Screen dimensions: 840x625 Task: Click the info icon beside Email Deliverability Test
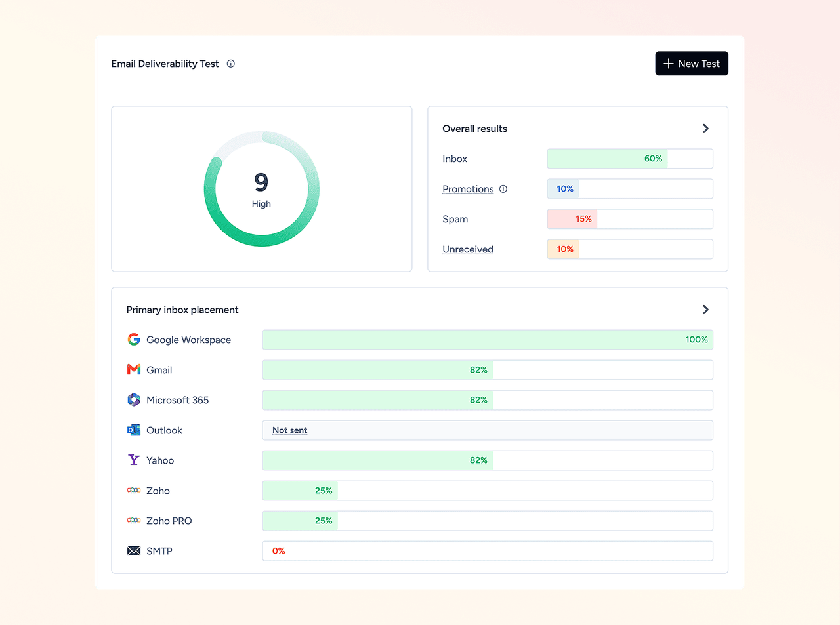[231, 64]
